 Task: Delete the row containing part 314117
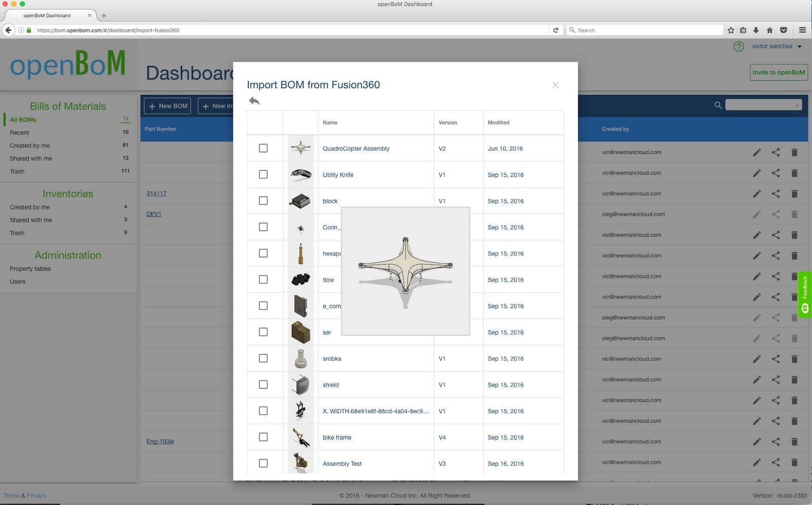pyautogui.click(x=794, y=193)
